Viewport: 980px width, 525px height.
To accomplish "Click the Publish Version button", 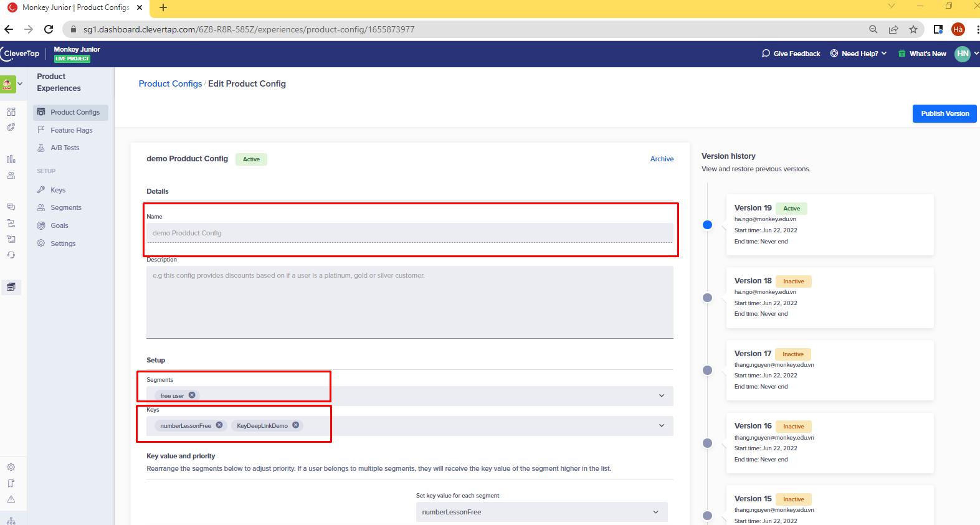I will 944,113.
